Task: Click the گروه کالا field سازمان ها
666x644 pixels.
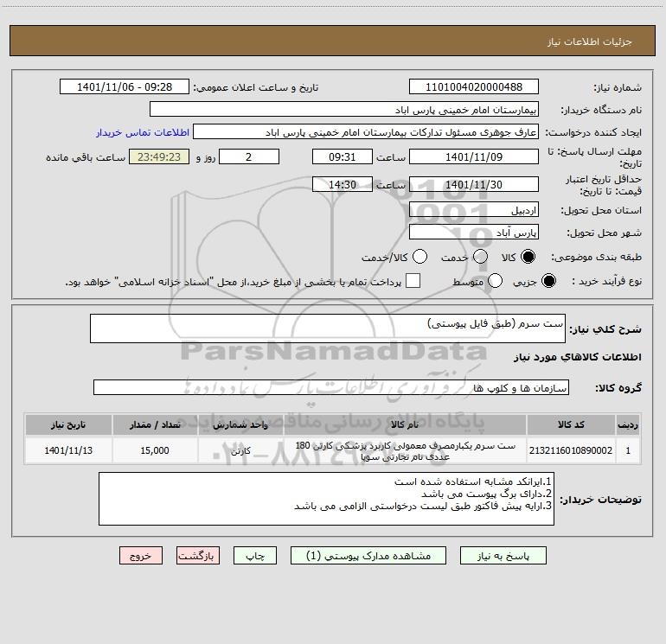Action: (x=331, y=387)
